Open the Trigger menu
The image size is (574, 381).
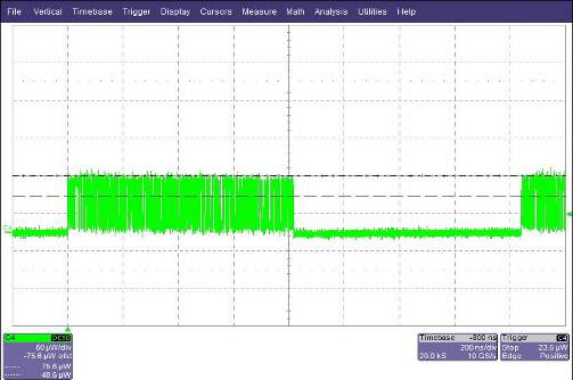[136, 12]
